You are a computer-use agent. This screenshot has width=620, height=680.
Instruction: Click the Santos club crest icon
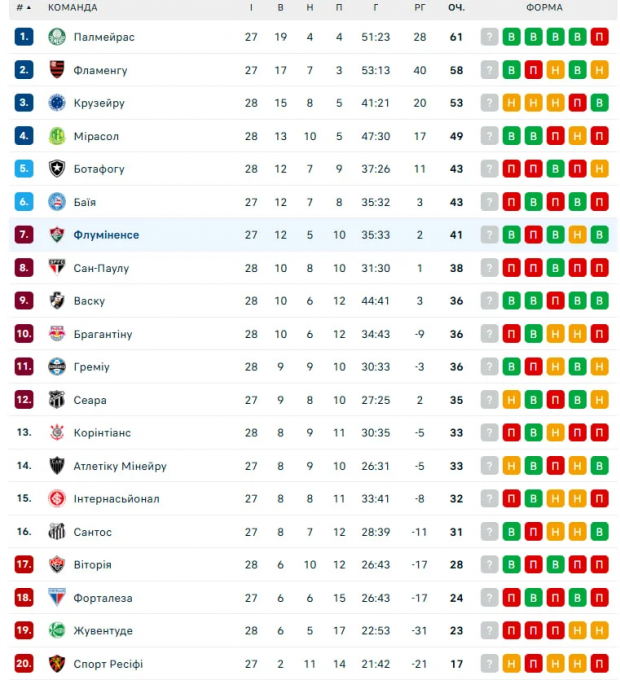click(x=57, y=532)
